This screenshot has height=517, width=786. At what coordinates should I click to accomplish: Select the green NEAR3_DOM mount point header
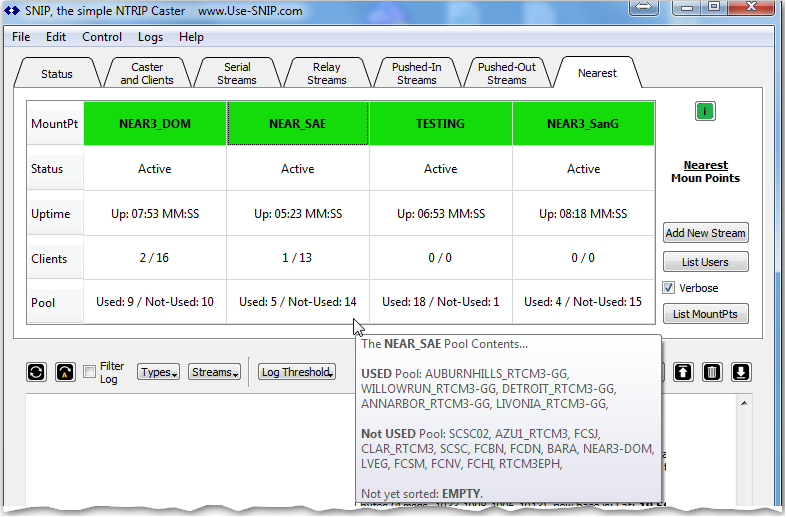[155, 124]
